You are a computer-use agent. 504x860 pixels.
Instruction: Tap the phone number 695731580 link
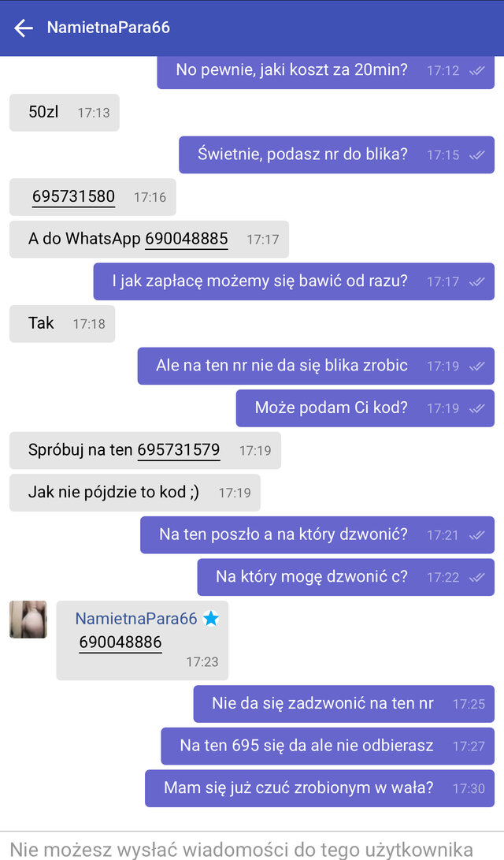click(x=73, y=196)
